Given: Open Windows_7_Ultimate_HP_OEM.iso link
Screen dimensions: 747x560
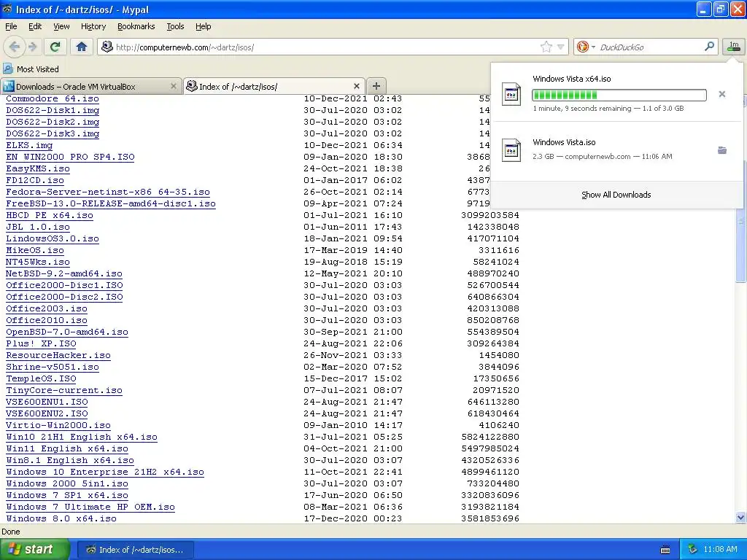Looking at the screenshot, I should [x=90, y=507].
